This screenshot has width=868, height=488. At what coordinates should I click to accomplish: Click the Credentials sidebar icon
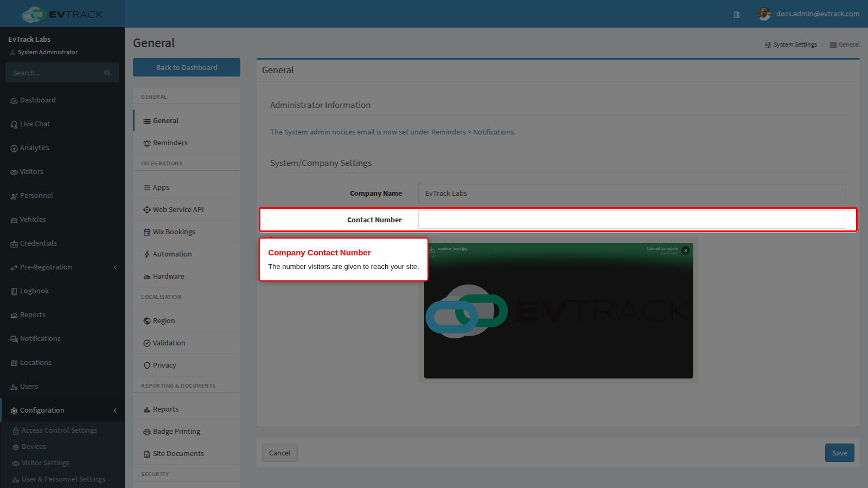pyautogui.click(x=14, y=244)
